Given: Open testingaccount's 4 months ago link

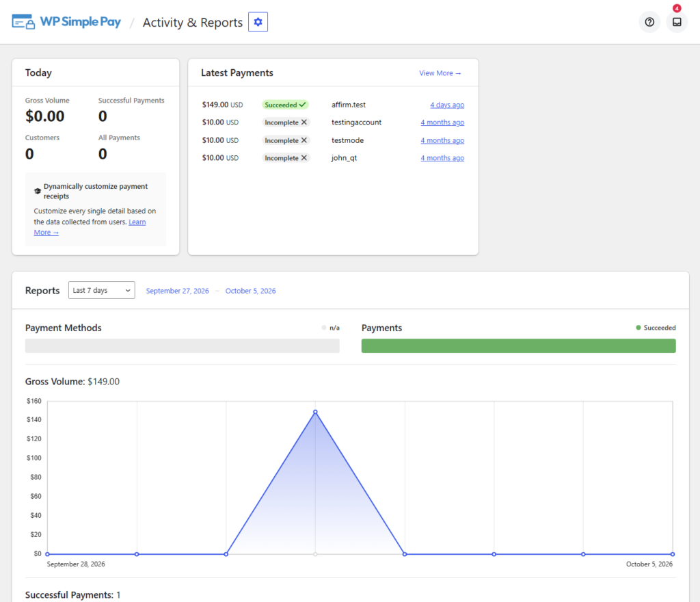Looking at the screenshot, I should click(442, 122).
